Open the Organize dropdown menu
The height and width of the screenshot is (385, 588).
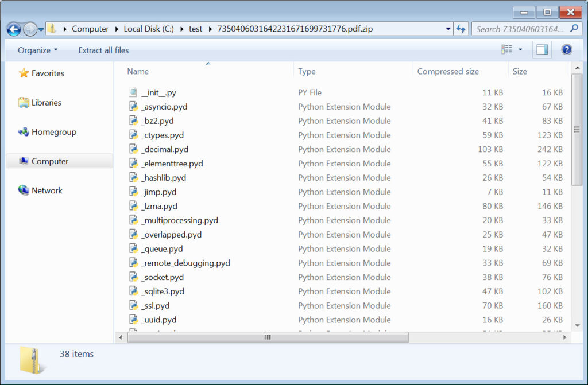37,50
